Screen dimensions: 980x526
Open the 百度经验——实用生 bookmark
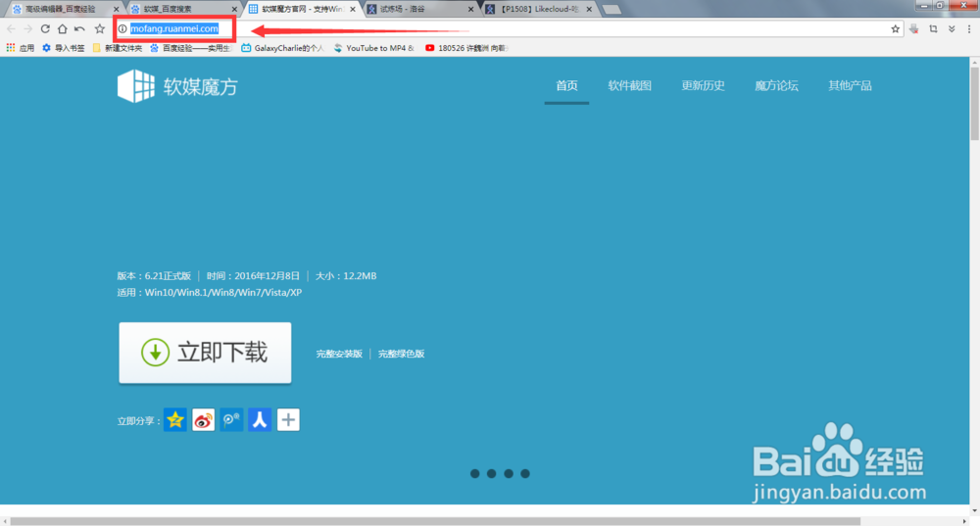[191, 48]
